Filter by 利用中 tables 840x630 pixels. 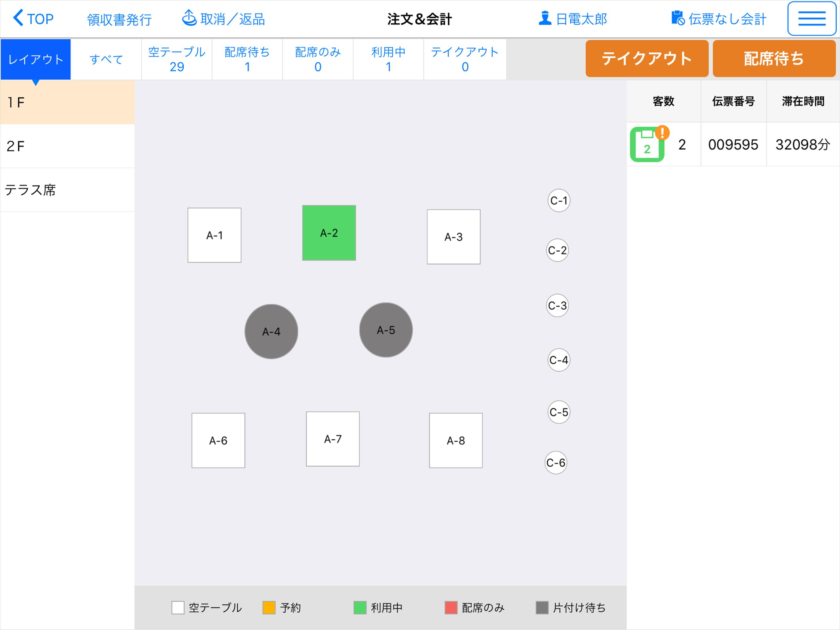point(388,59)
